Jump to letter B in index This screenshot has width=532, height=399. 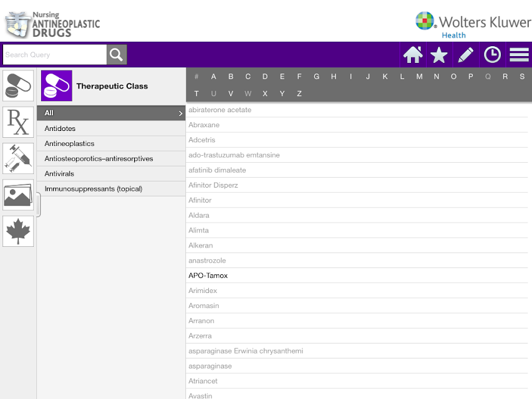[231, 77]
